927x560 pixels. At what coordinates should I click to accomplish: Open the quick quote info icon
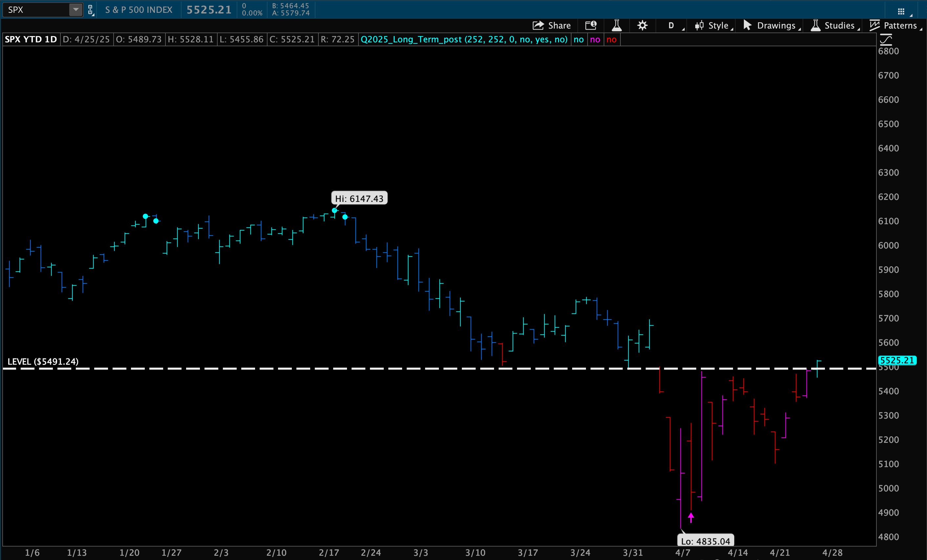[x=591, y=25]
